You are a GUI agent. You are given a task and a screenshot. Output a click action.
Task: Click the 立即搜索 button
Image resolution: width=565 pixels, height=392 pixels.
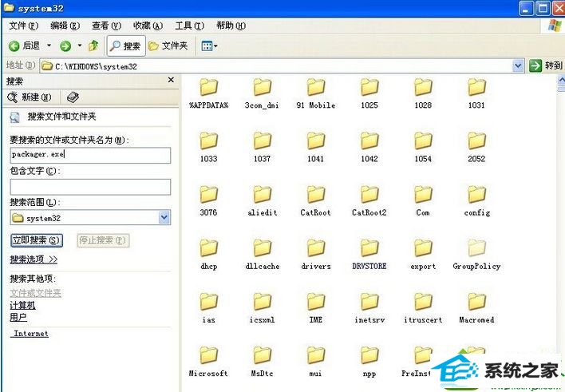tap(37, 240)
